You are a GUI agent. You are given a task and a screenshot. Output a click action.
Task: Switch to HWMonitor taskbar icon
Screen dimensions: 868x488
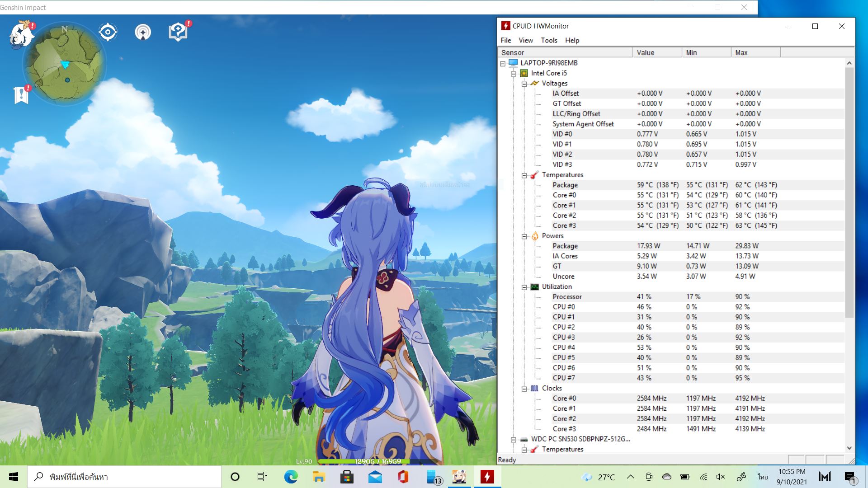coord(487,477)
